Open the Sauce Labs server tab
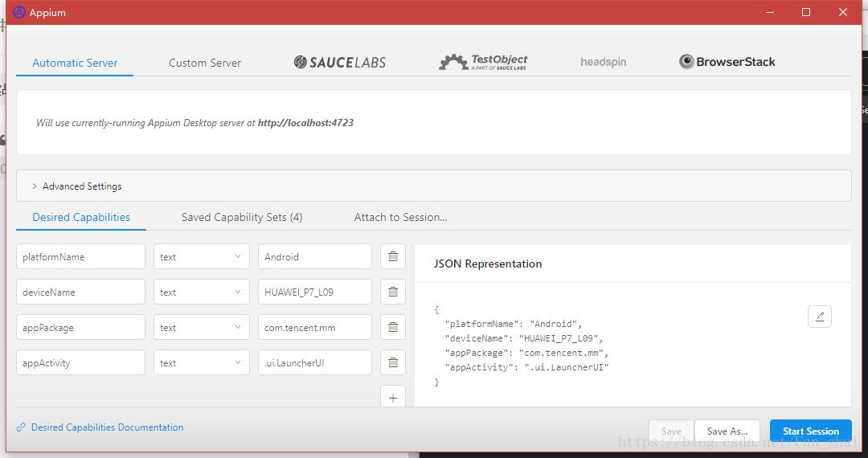Image resolution: width=868 pixels, height=458 pixels. tap(340, 63)
